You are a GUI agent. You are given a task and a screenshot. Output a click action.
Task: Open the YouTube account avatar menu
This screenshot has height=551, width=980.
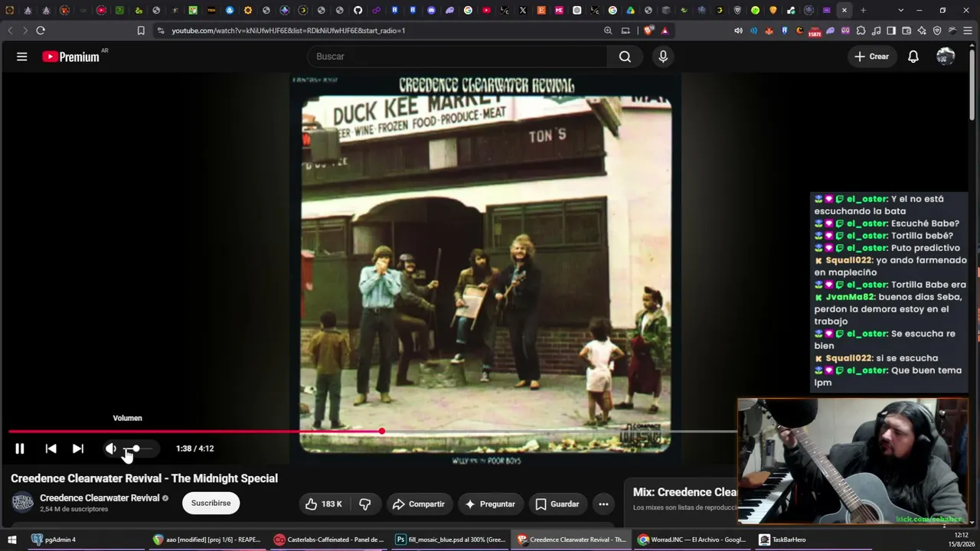tap(946, 57)
